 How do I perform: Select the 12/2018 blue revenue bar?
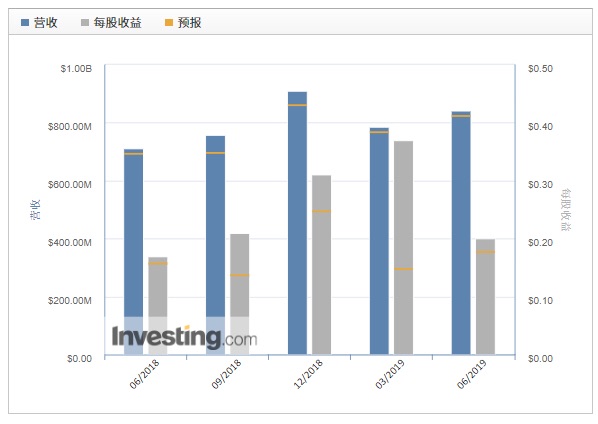tap(297, 223)
